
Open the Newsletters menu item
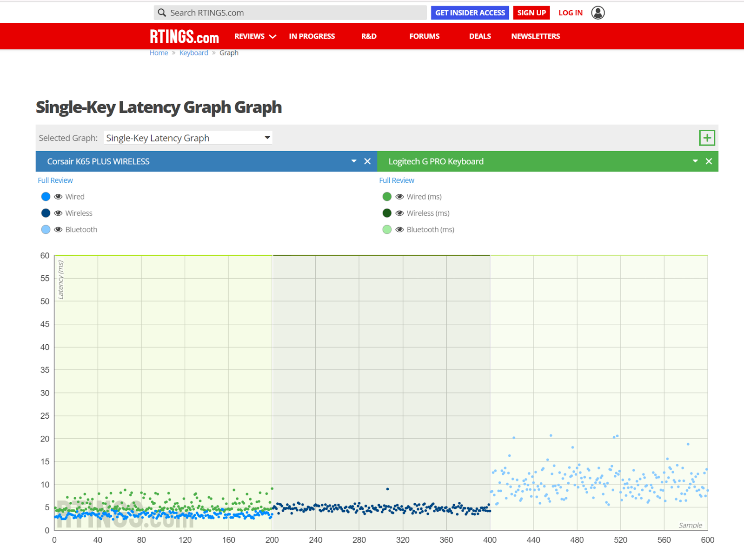[536, 36]
